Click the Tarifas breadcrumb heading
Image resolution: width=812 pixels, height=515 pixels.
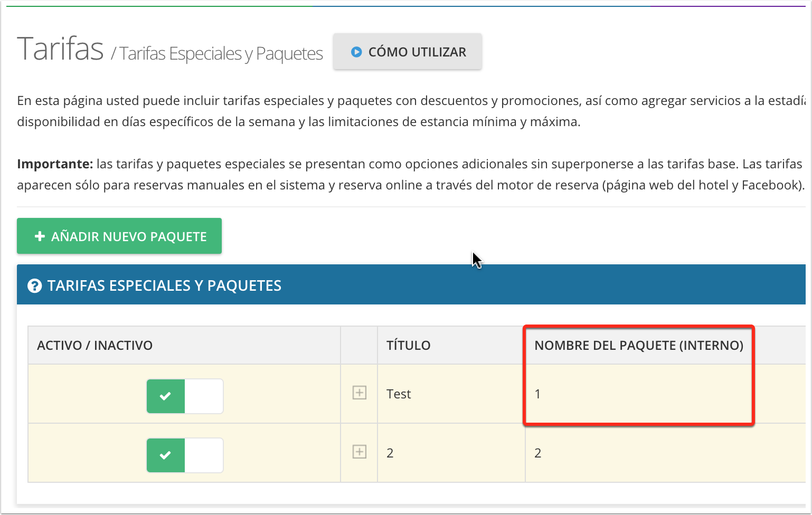point(60,49)
